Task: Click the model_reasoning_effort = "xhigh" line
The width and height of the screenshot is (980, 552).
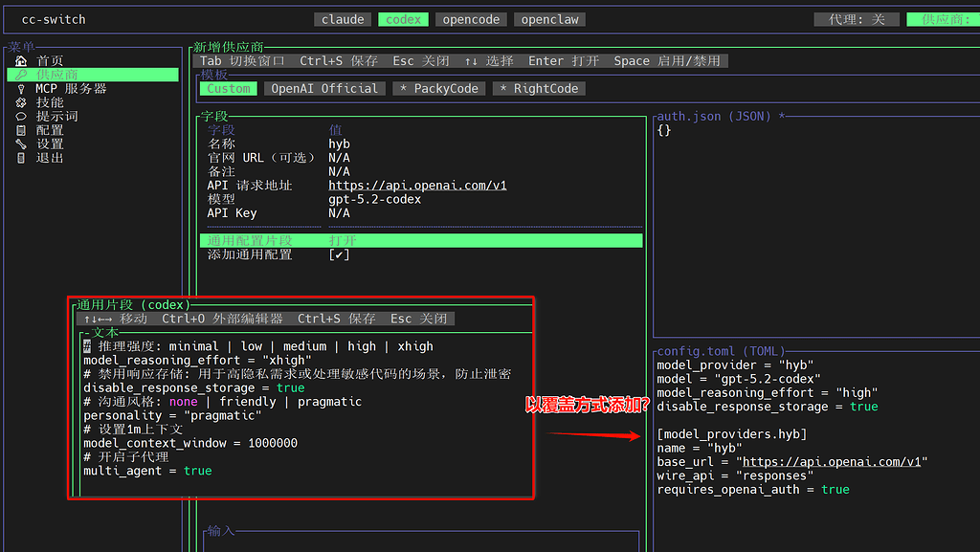Action: tap(197, 361)
